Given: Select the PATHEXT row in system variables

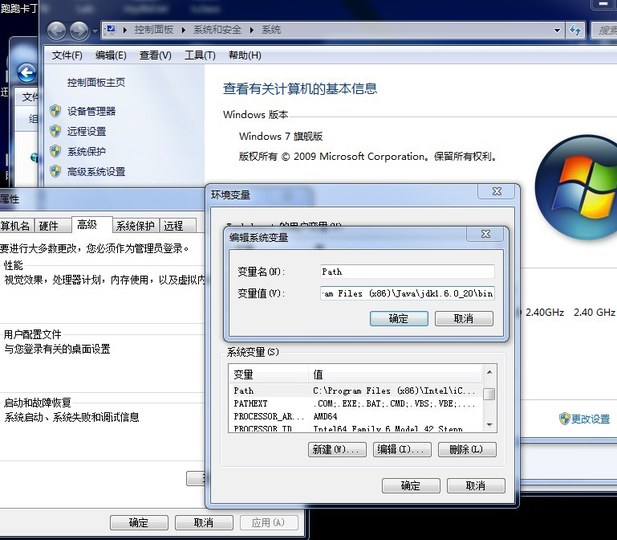Looking at the screenshot, I should point(356,403).
